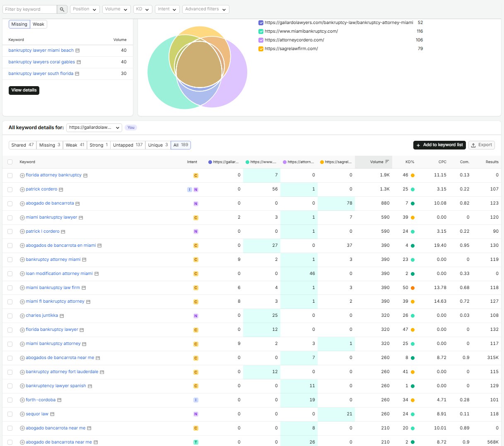Click the View details button
This screenshot has width=504, height=446.
point(24,90)
